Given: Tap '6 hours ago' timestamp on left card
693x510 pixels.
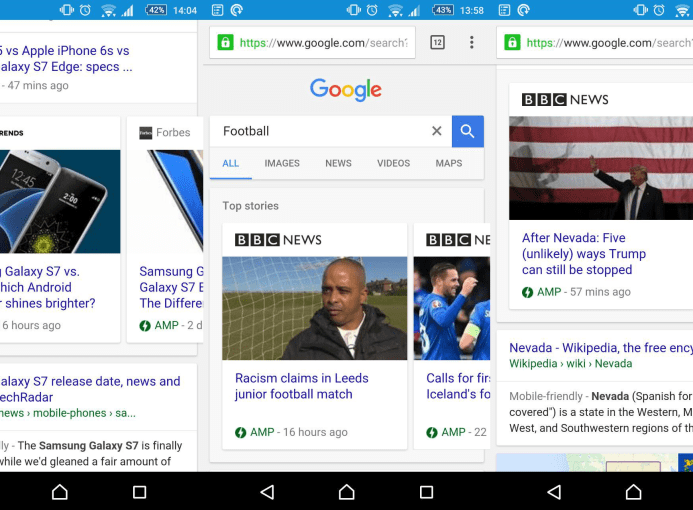Looking at the screenshot, I should [x=31, y=326].
